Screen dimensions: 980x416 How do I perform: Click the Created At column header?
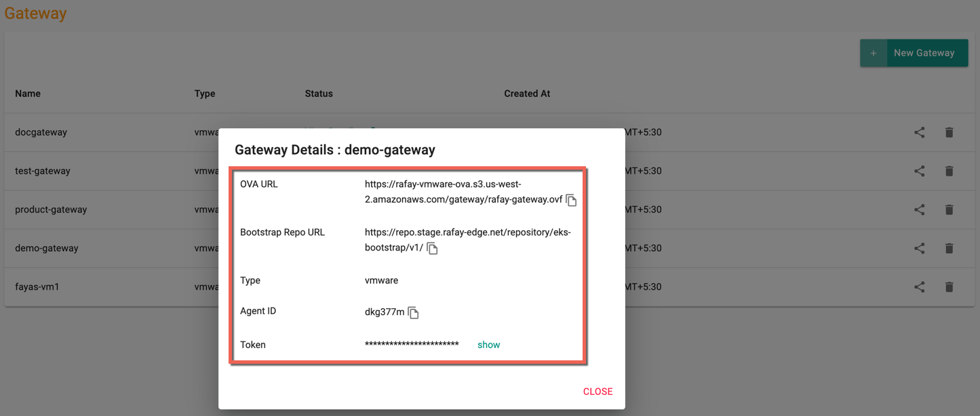(x=527, y=94)
